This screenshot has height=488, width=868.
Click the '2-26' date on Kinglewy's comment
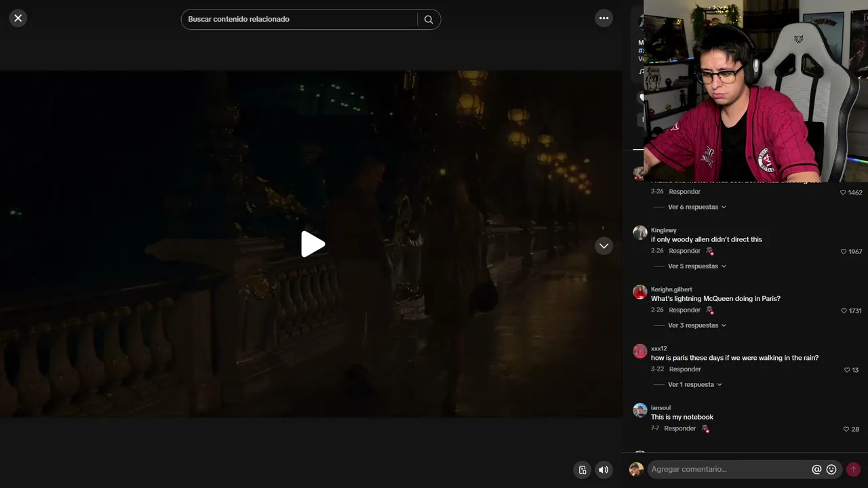(x=657, y=251)
